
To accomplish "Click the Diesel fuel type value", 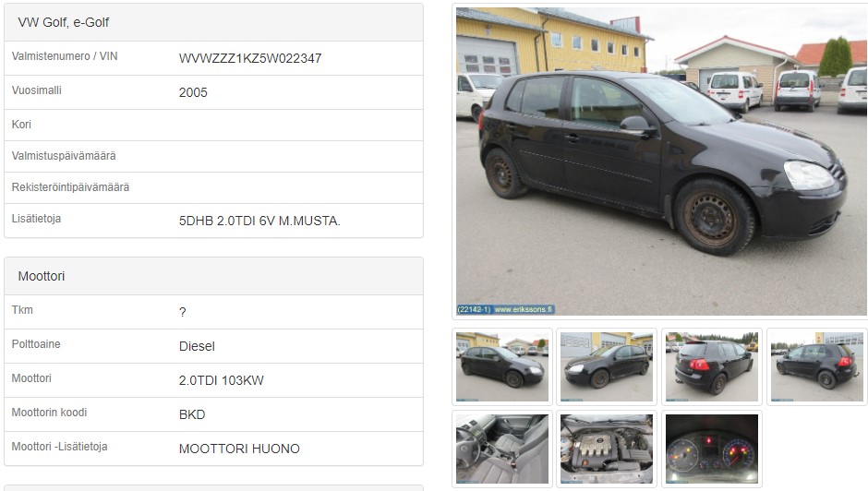I will point(197,346).
